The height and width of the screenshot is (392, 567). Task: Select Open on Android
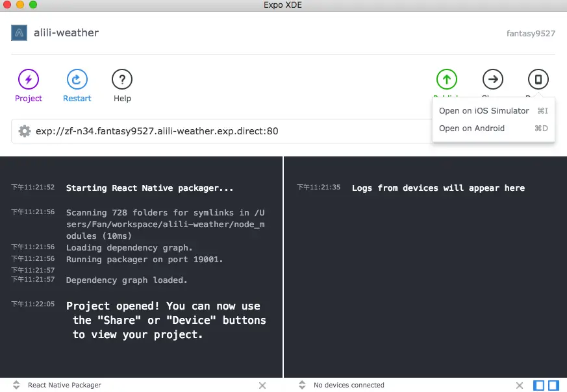[x=493, y=129]
